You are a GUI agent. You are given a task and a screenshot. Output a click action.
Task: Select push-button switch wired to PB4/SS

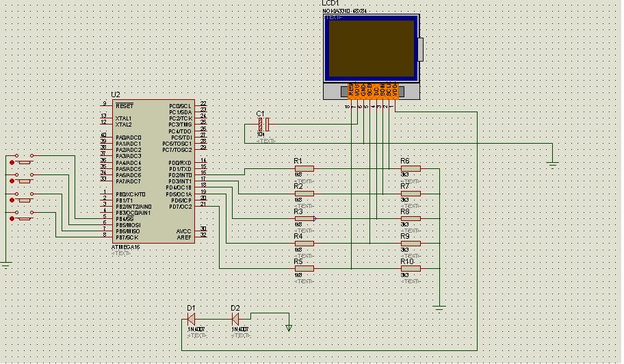tap(24, 159)
